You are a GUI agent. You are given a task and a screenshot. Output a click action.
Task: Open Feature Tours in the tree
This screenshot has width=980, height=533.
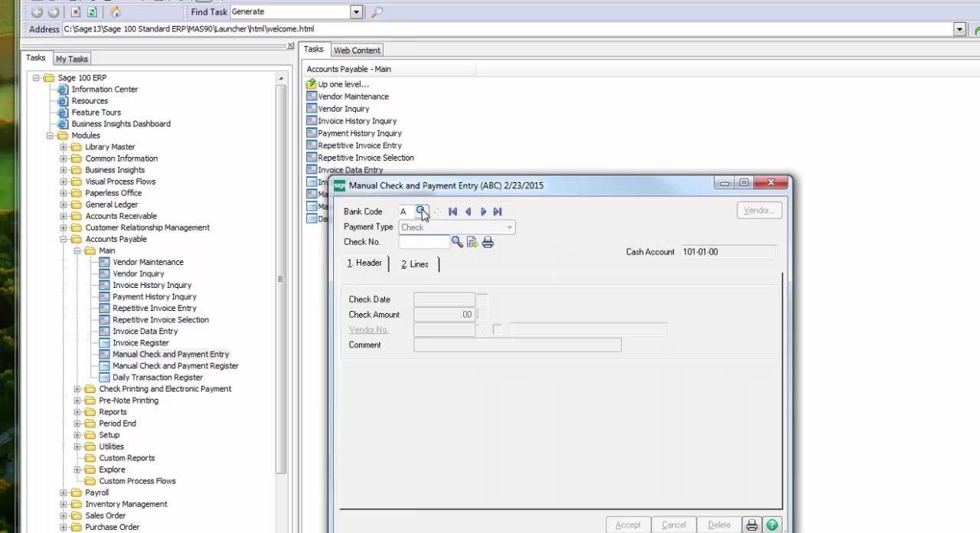[x=96, y=113]
